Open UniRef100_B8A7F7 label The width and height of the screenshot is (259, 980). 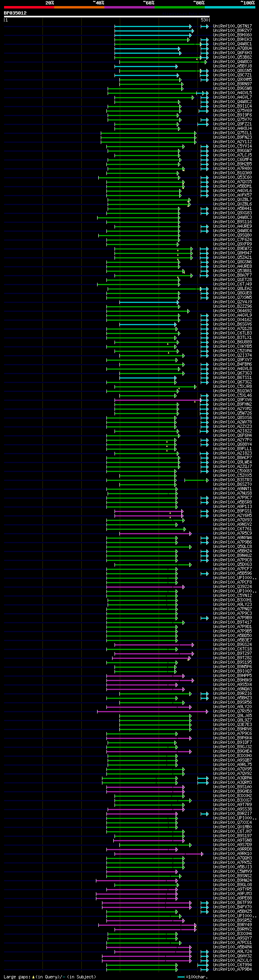point(232,275)
